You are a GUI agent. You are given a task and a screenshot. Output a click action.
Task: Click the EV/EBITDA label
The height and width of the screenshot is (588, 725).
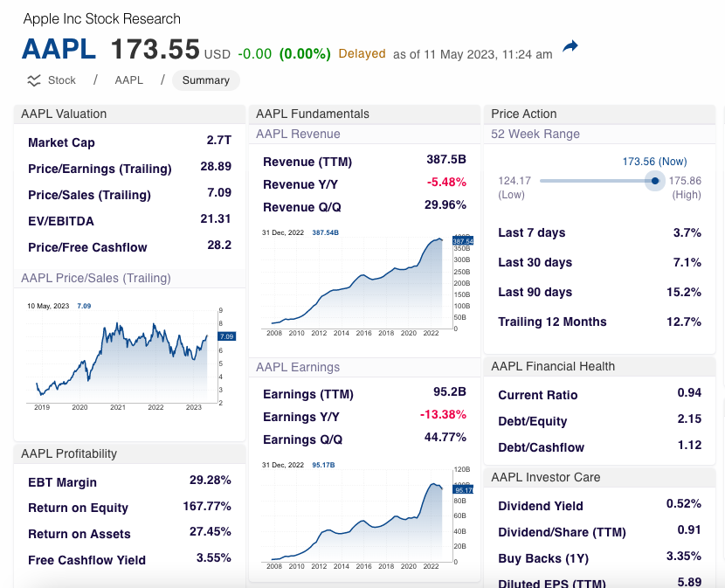pos(61,221)
